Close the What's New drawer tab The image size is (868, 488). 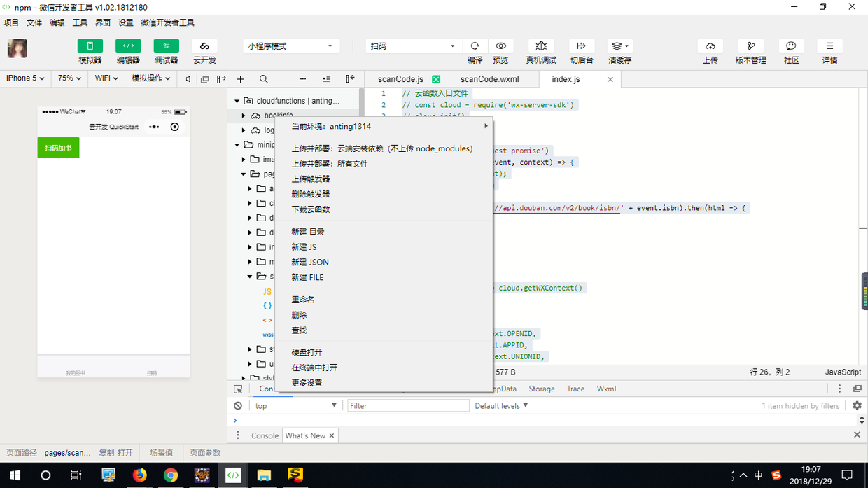point(332,435)
